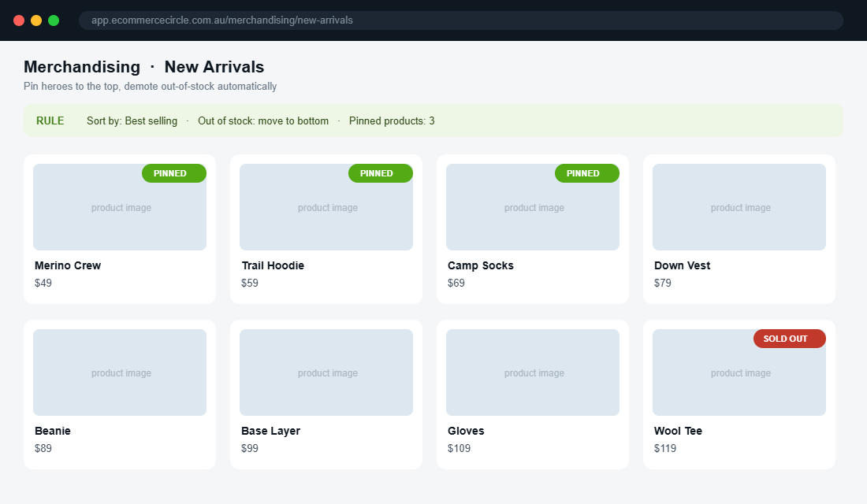Click the PINNED badge on Camp Socks

587,173
